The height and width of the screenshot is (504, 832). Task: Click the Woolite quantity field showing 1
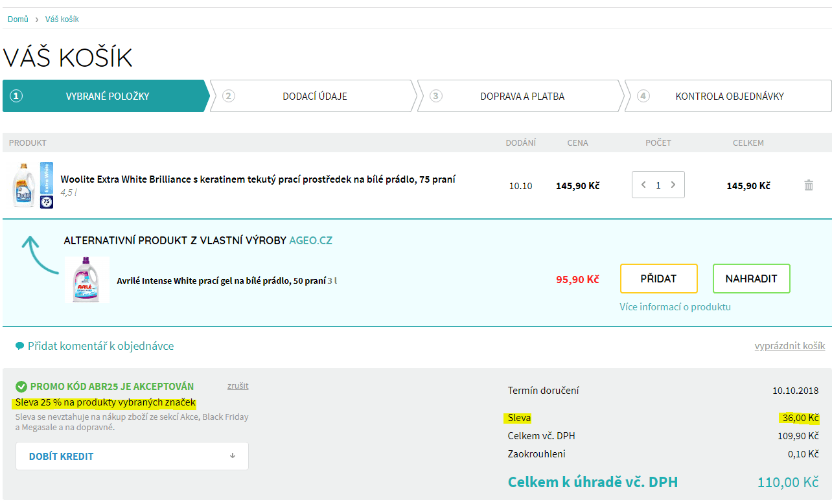[x=658, y=185]
